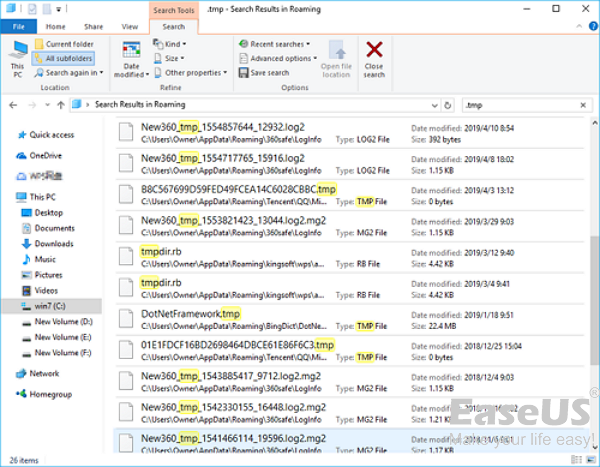Image resolution: width=600 pixels, height=467 pixels.
Task: Open Documents folder in sidebar
Action: click(49, 229)
